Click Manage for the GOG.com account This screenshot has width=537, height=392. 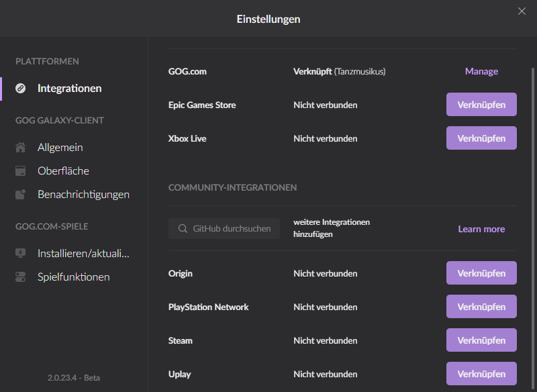click(481, 71)
